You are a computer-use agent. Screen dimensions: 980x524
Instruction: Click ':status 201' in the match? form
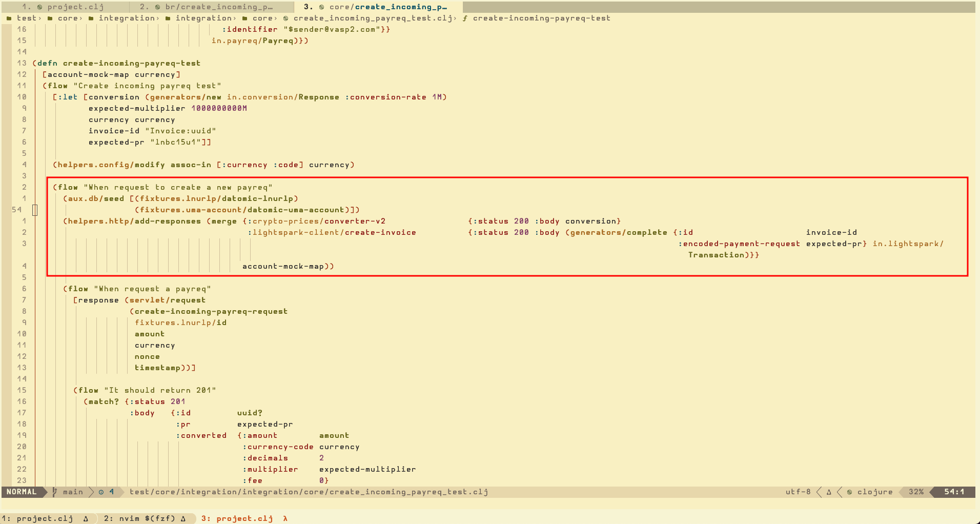(157, 402)
